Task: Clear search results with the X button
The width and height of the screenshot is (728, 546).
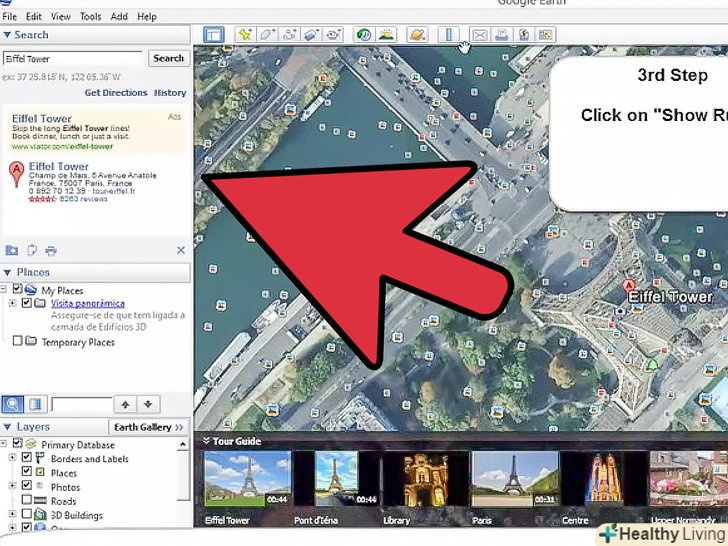Action: click(181, 251)
